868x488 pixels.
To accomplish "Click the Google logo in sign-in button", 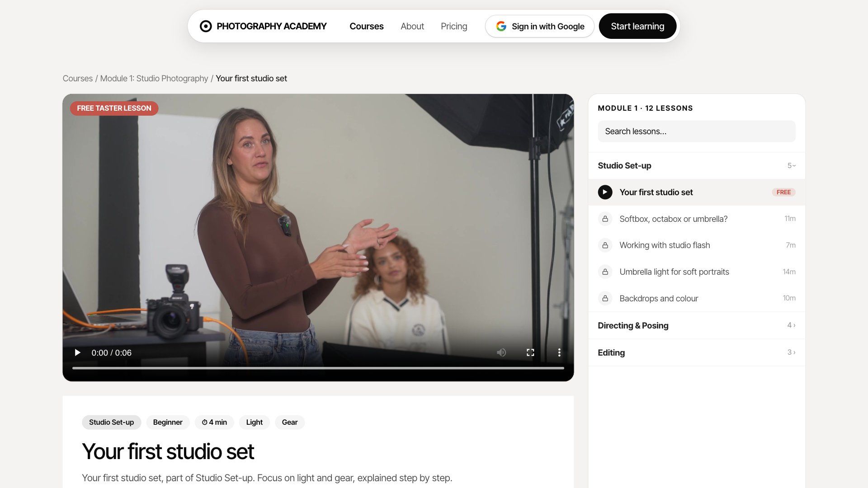I will (501, 26).
